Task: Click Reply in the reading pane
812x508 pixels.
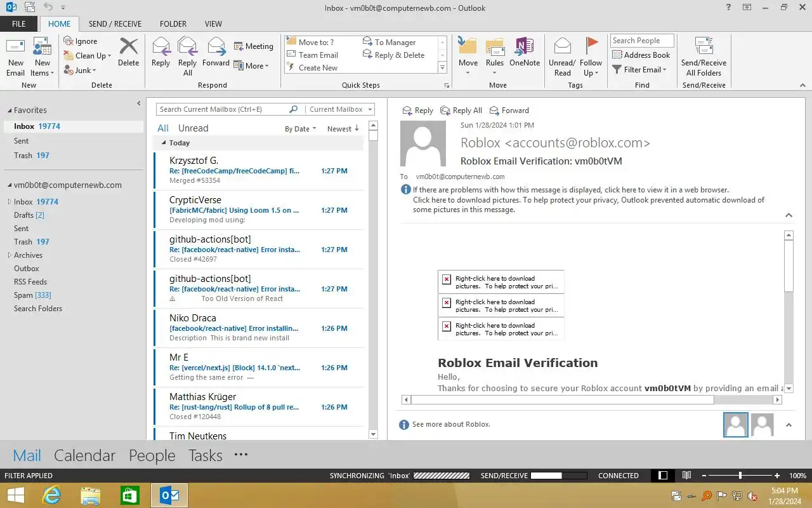Action: click(x=418, y=110)
